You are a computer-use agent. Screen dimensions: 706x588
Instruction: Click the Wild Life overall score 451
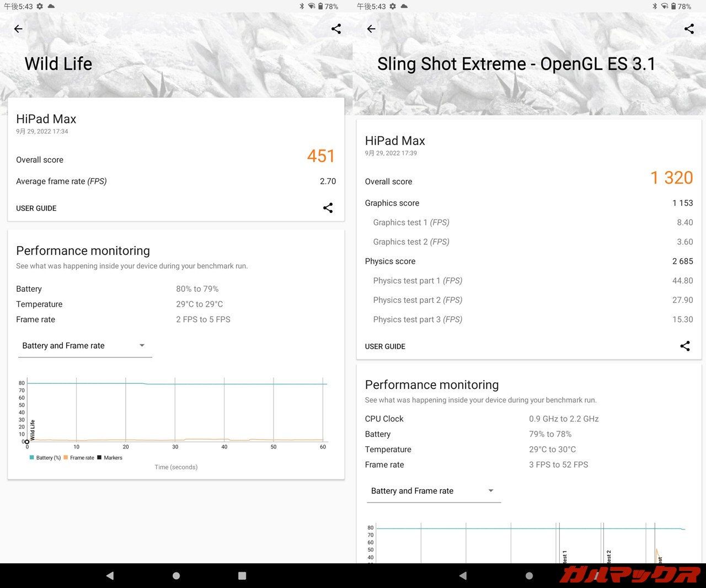point(320,156)
